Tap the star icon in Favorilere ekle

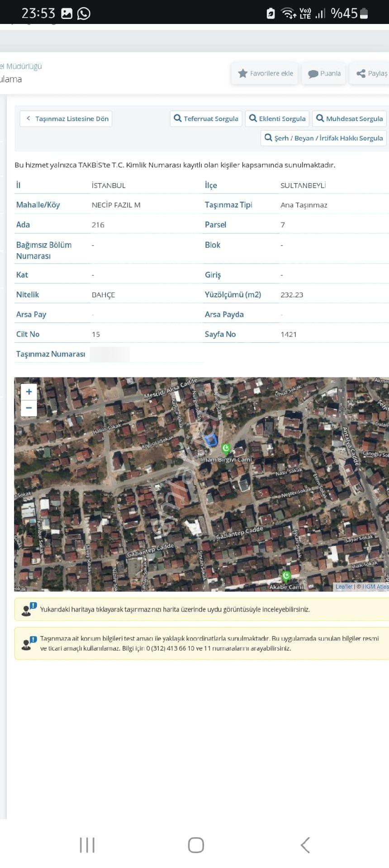click(242, 73)
